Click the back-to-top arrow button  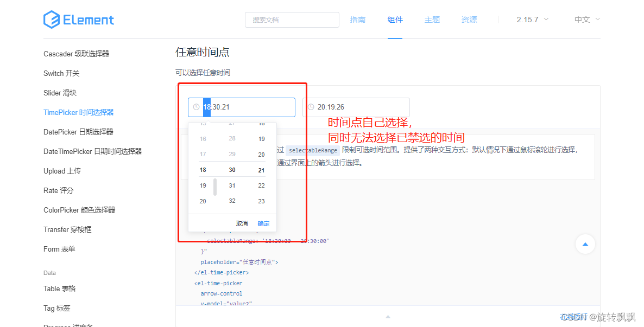(585, 244)
